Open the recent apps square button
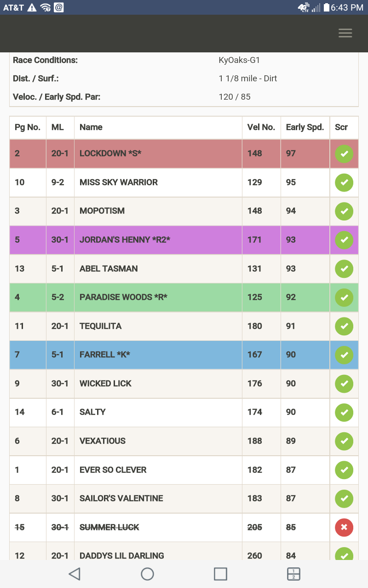368x588 pixels. 221,574
